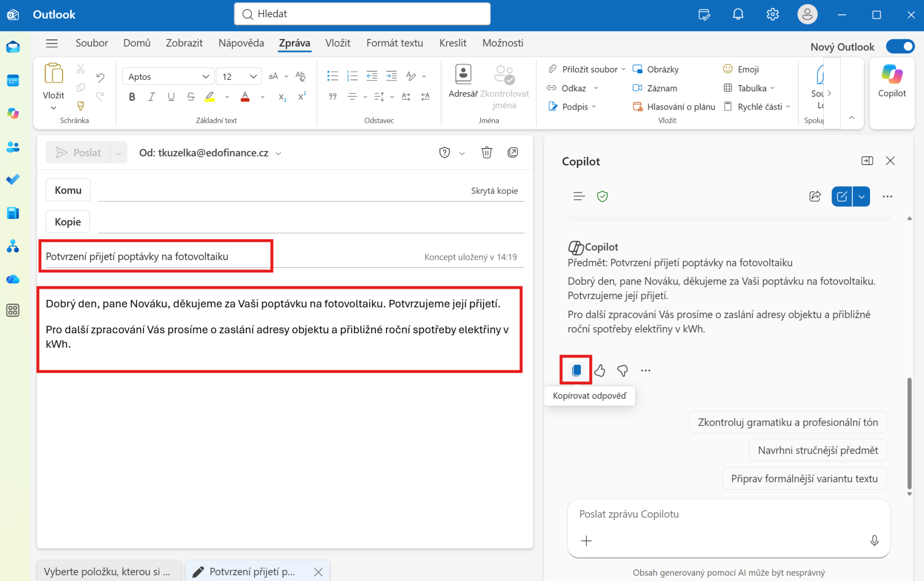Discard the draft with trash icon
The width and height of the screenshot is (924, 581).
[487, 152]
